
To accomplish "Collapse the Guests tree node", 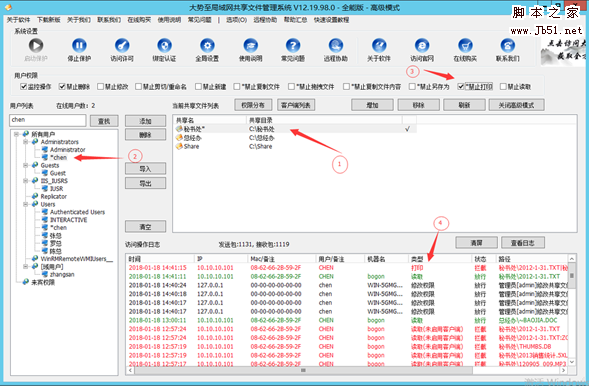I will (x=26, y=165).
